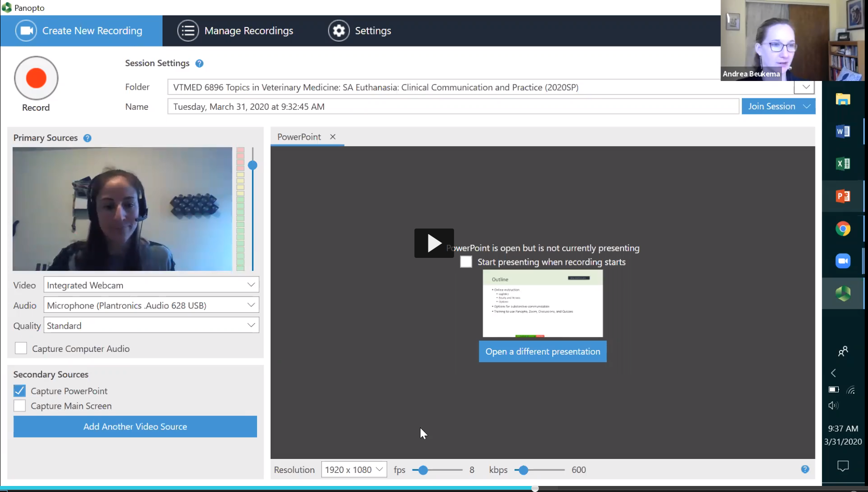The height and width of the screenshot is (492, 868).
Task: Open Session Settings help icon
Action: point(199,63)
